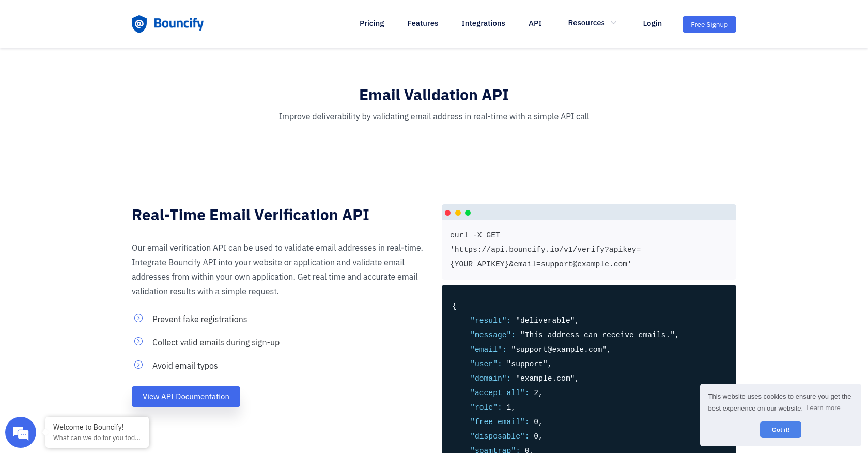Click the Bouncify shield logo icon
Screen dimensions: 868x453
139,24
